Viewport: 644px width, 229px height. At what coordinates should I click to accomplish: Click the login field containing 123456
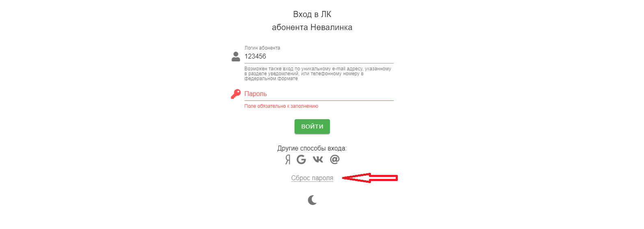[319, 57]
